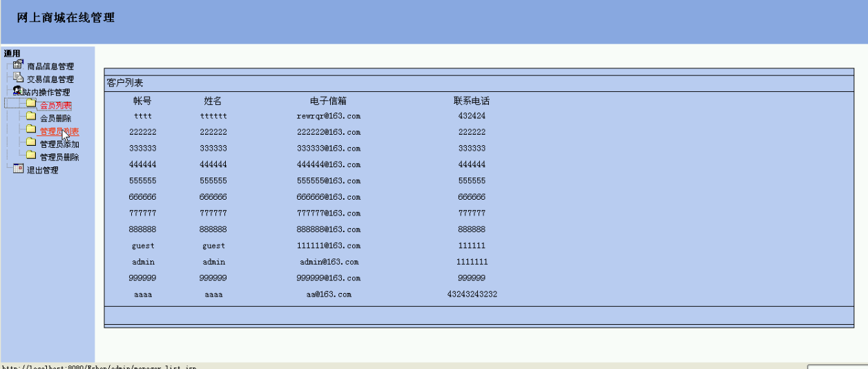Image resolution: width=868 pixels, height=369 pixels.
Task: Click the rewrqr@163.com email cell
Action: pos(329,116)
